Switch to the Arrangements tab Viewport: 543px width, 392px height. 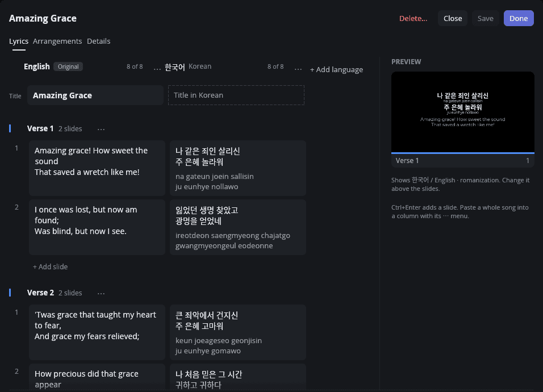click(57, 41)
